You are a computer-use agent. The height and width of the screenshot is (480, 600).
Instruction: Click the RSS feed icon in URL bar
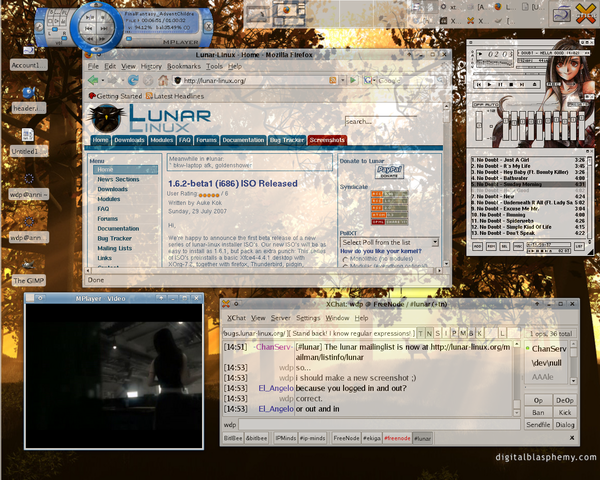[x=333, y=80]
